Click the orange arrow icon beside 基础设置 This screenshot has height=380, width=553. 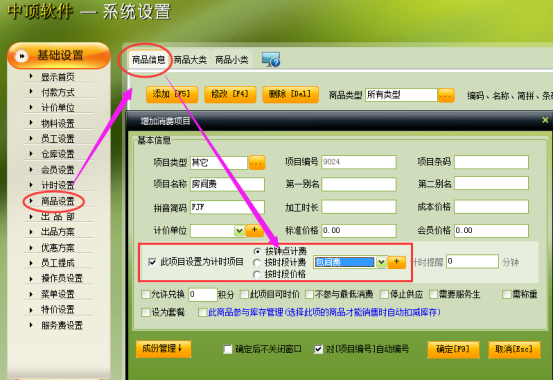tap(22, 56)
